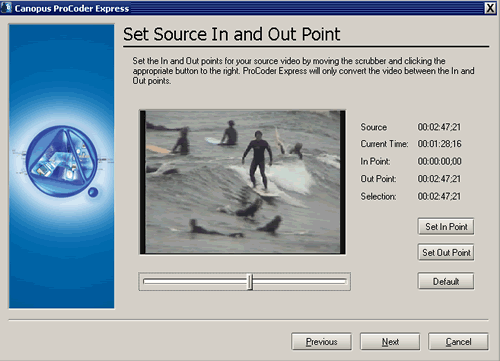The image size is (500, 361).
Task: Reset points with the Default button
Action: click(x=446, y=281)
